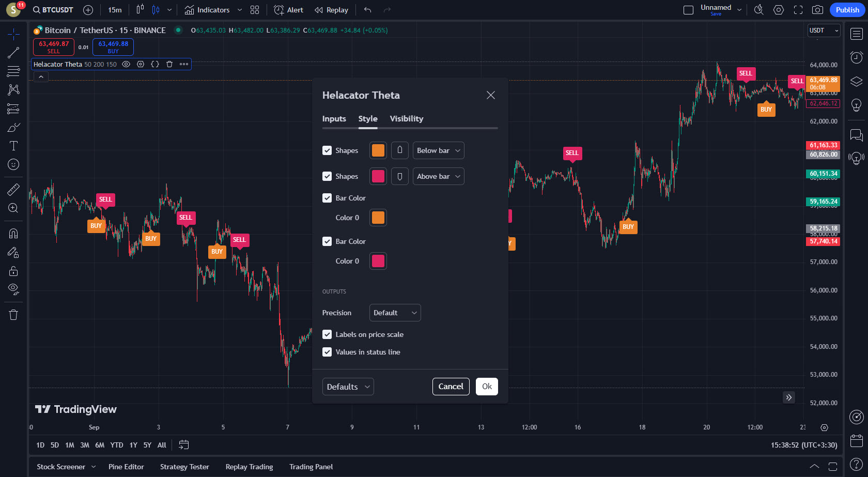Click the magnet mode icon

pyautogui.click(x=13, y=234)
